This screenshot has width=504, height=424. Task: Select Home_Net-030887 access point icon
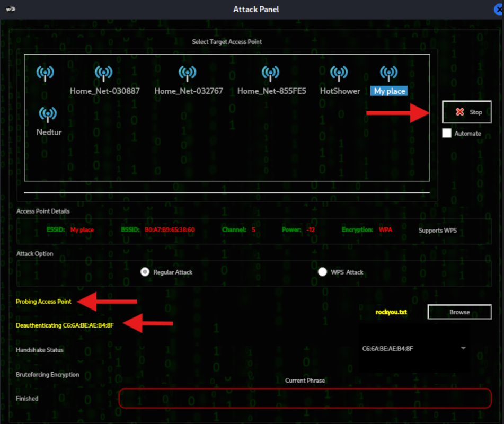(103, 74)
